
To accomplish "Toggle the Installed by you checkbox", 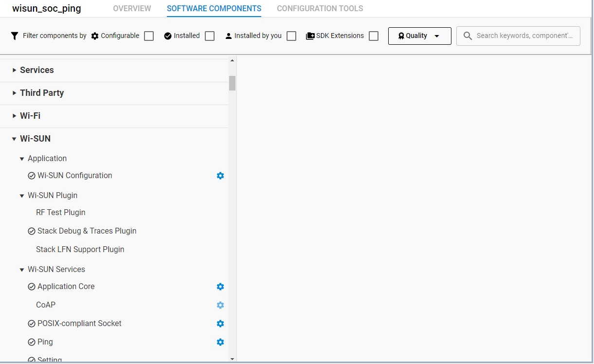I will pyautogui.click(x=291, y=36).
